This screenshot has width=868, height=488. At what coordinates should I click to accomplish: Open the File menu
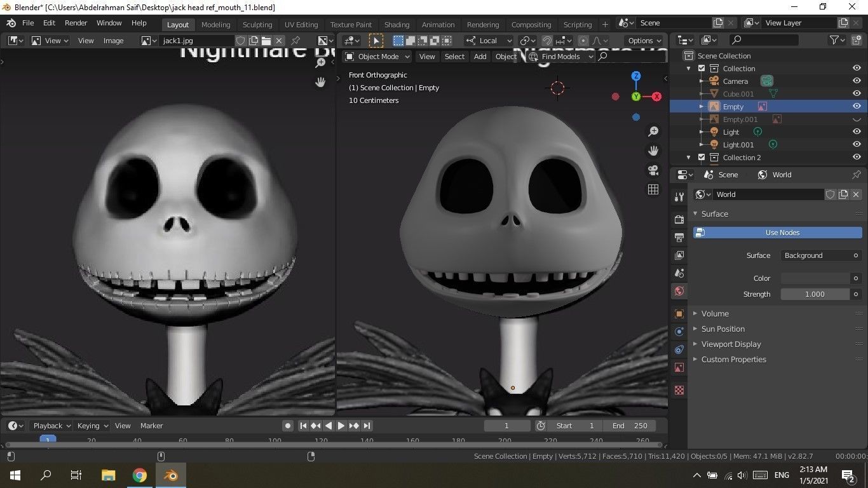pos(28,23)
